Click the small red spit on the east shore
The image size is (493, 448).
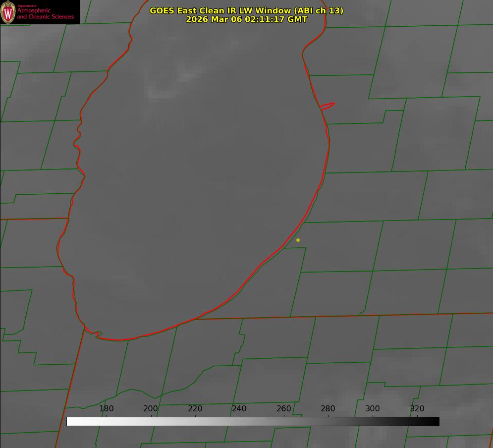328,105
